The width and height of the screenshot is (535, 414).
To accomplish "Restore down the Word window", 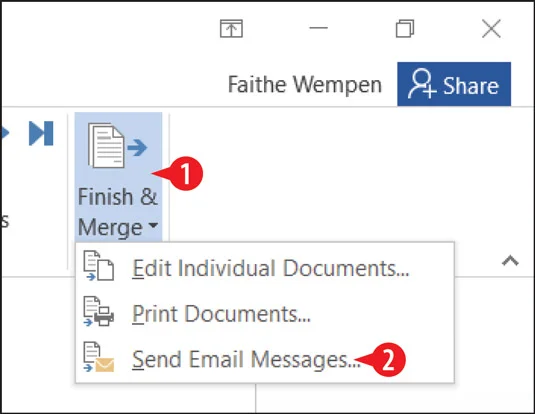I will 405,28.
